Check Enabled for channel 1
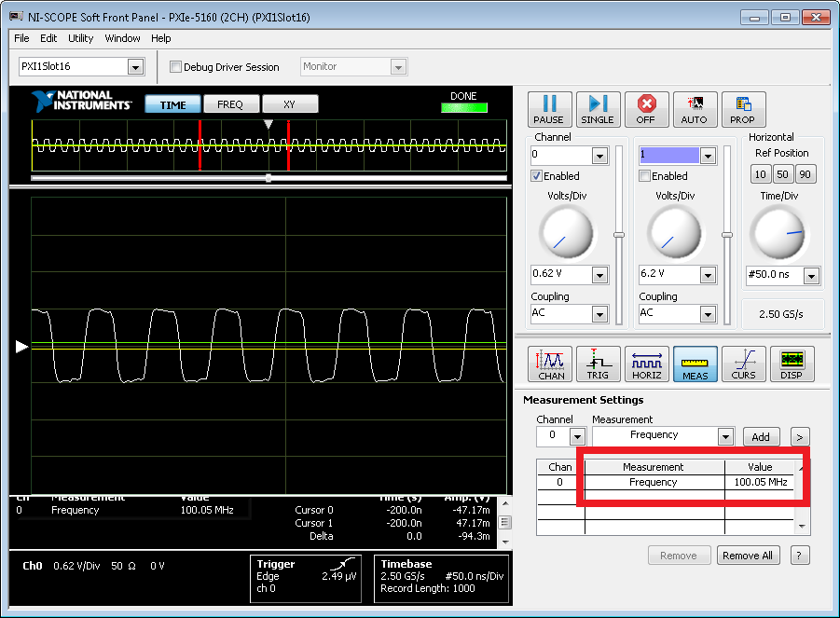Image resolution: width=840 pixels, height=618 pixels. tap(644, 175)
